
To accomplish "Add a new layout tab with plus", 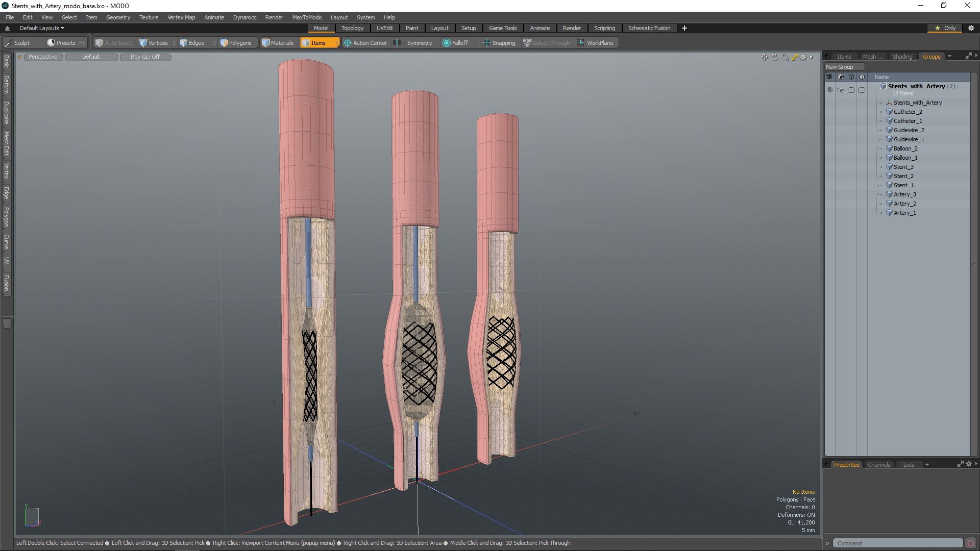I will (x=684, y=28).
